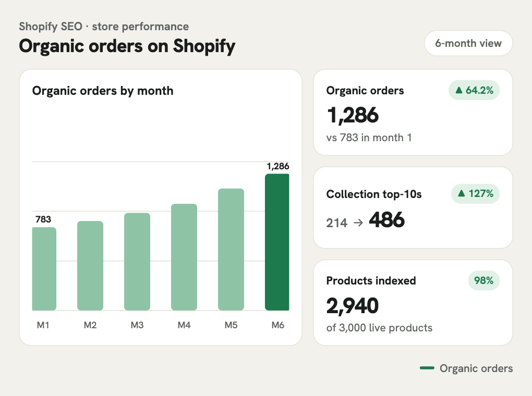532x396 pixels.
Task: Click the large 1,286 orders figure
Action: click(x=353, y=115)
